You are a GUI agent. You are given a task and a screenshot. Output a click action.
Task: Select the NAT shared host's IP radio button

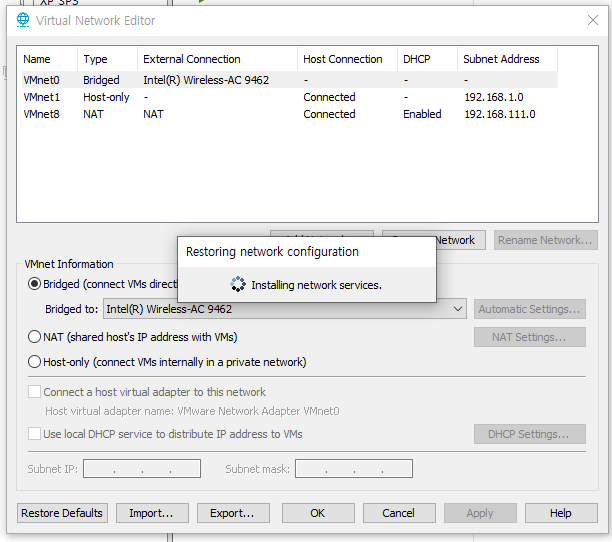(34, 336)
